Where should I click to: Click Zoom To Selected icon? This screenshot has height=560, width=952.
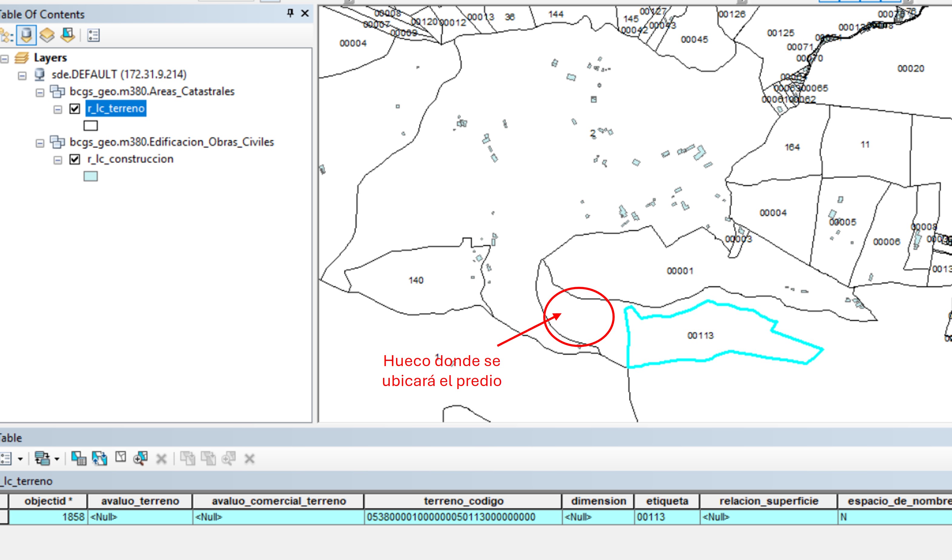tap(140, 458)
